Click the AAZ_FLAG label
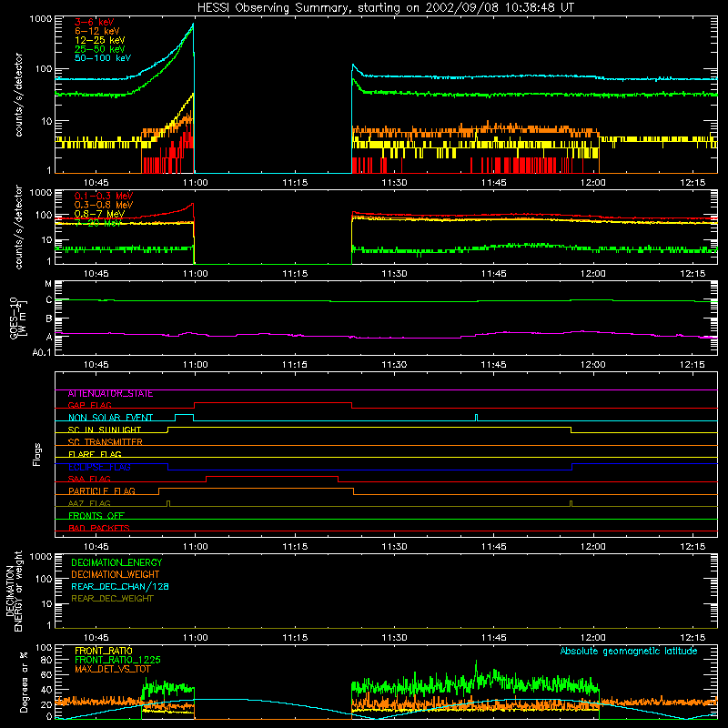The height and width of the screenshot is (728, 728). point(89,503)
